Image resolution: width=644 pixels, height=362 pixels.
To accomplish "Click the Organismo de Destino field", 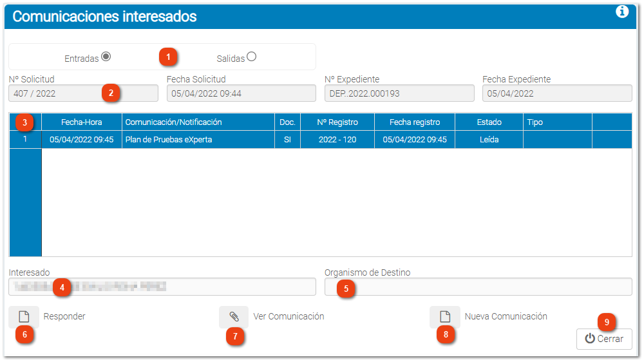I will (478, 287).
